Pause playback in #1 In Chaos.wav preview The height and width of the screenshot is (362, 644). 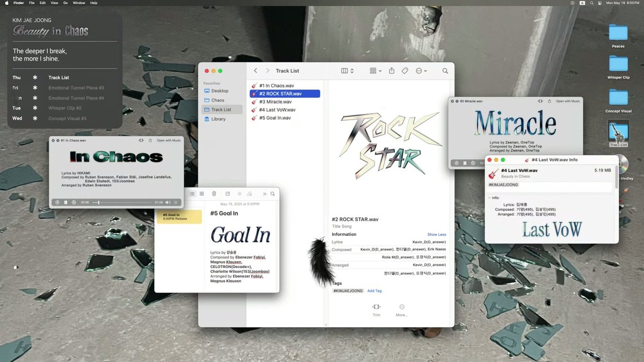pyautogui.click(x=65, y=202)
